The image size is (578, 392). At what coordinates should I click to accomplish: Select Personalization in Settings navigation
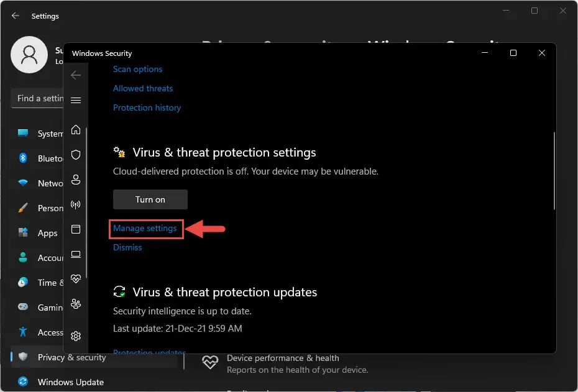(37, 208)
